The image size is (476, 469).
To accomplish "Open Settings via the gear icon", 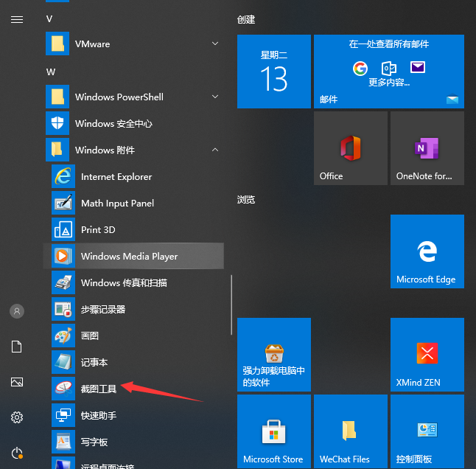I will 16,417.
